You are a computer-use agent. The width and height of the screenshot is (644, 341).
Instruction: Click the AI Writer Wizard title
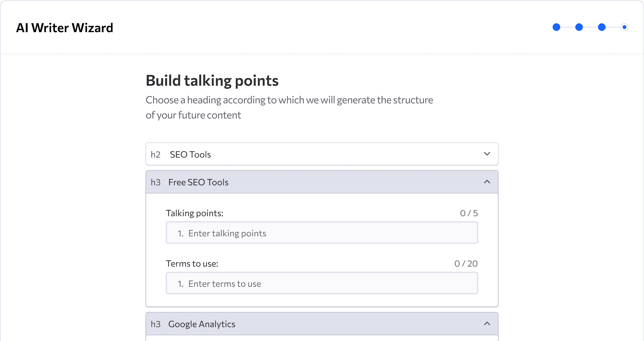[65, 28]
